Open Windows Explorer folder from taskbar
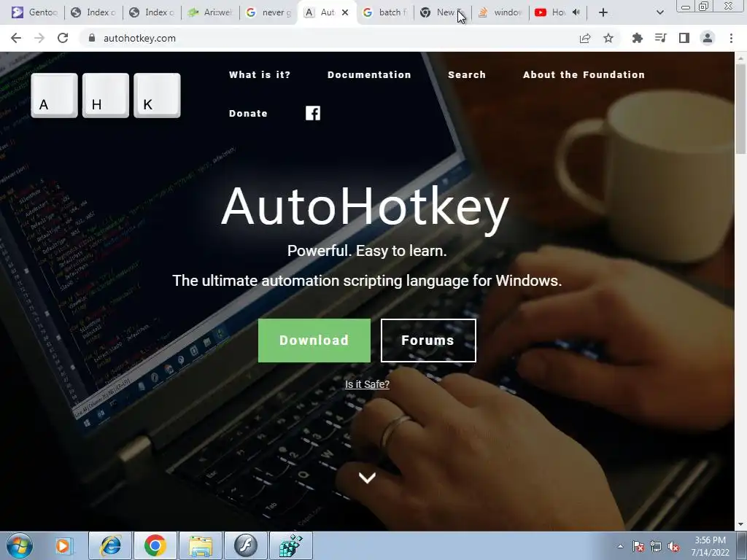The width and height of the screenshot is (747, 560). (x=201, y=545)
